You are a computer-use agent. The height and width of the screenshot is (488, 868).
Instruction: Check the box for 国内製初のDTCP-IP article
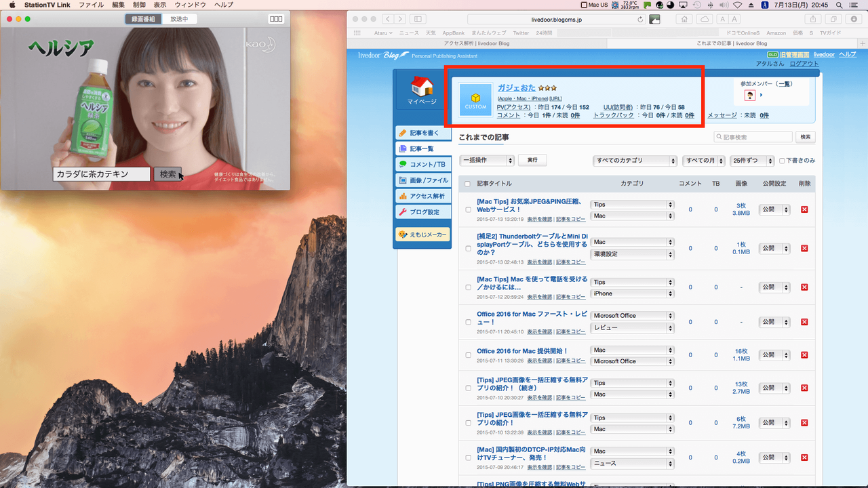point(468,457)
